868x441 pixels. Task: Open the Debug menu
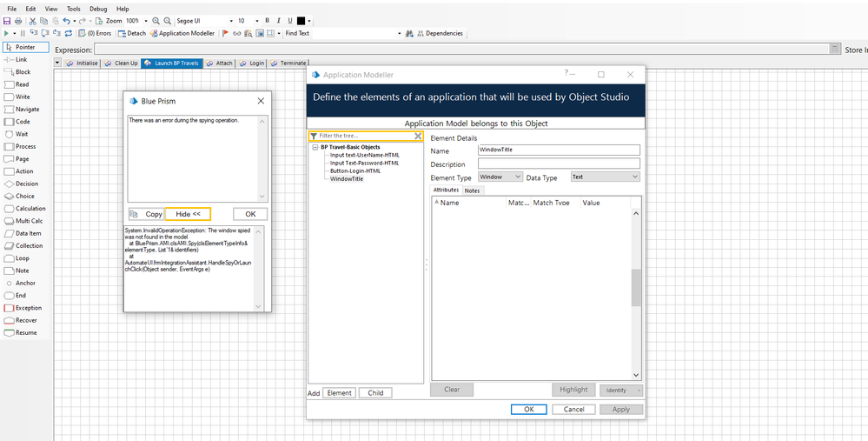(98, 9)
